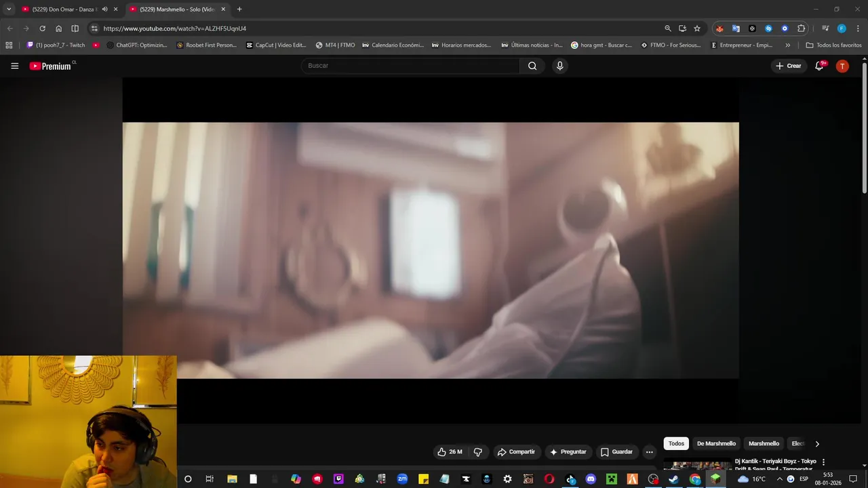The width and height of the screenshot is (868, 488).
Task: Expand hidden bookmarks overflow chevron
Action: (787, 45)
